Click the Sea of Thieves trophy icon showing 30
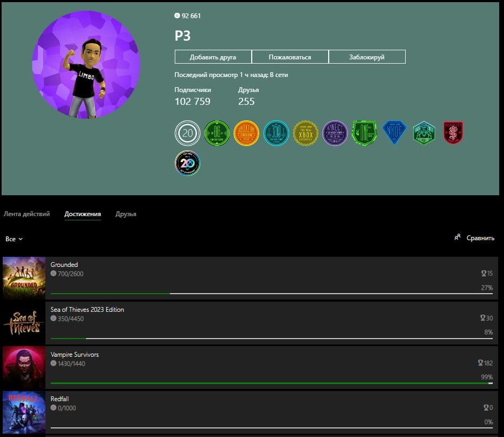The image size is (504, 437). point(483,318)
